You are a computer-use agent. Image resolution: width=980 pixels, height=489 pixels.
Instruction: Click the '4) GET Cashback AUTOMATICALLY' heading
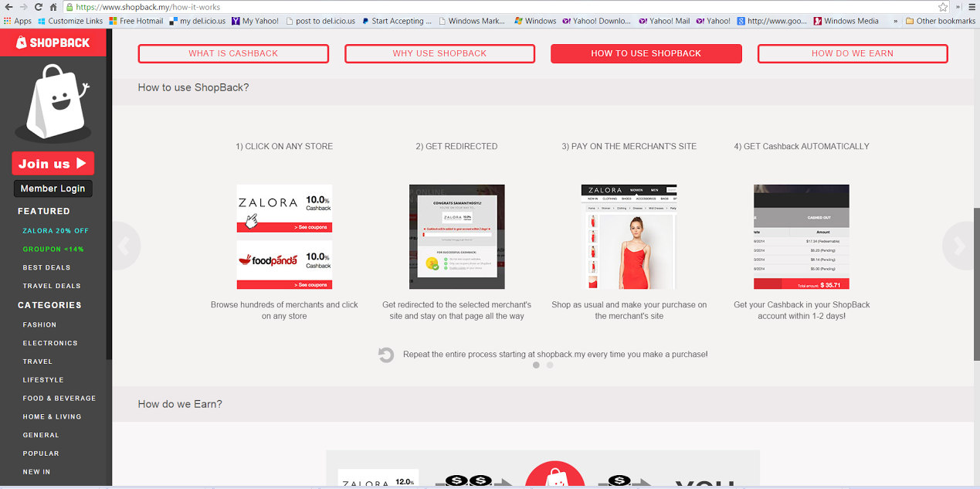pyautogui.click(x=802, y=146)
